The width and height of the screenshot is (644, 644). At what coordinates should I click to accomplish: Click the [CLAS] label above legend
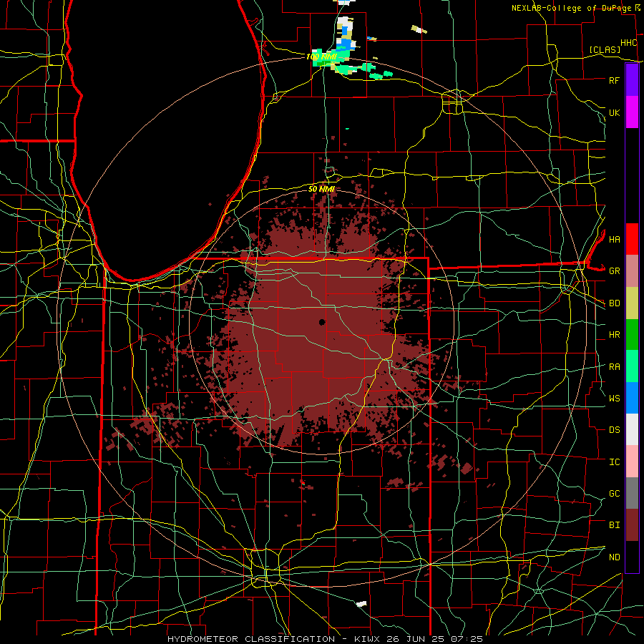click(x=605, y=49)
